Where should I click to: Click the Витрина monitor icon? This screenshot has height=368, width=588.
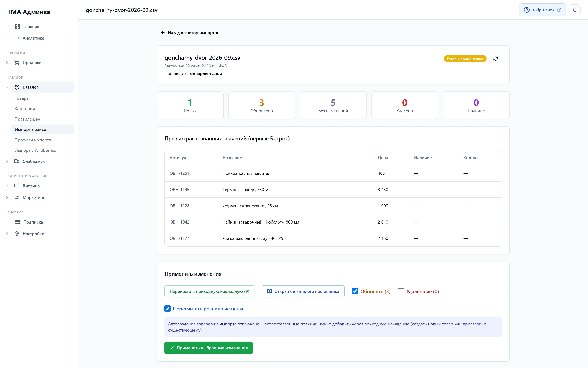(17, 186)
